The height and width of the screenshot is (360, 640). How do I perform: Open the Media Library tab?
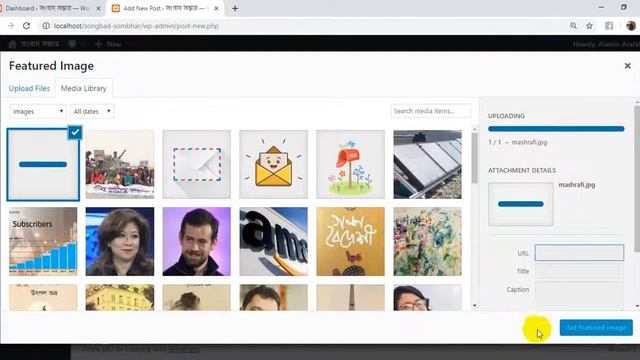click(84, 88)
